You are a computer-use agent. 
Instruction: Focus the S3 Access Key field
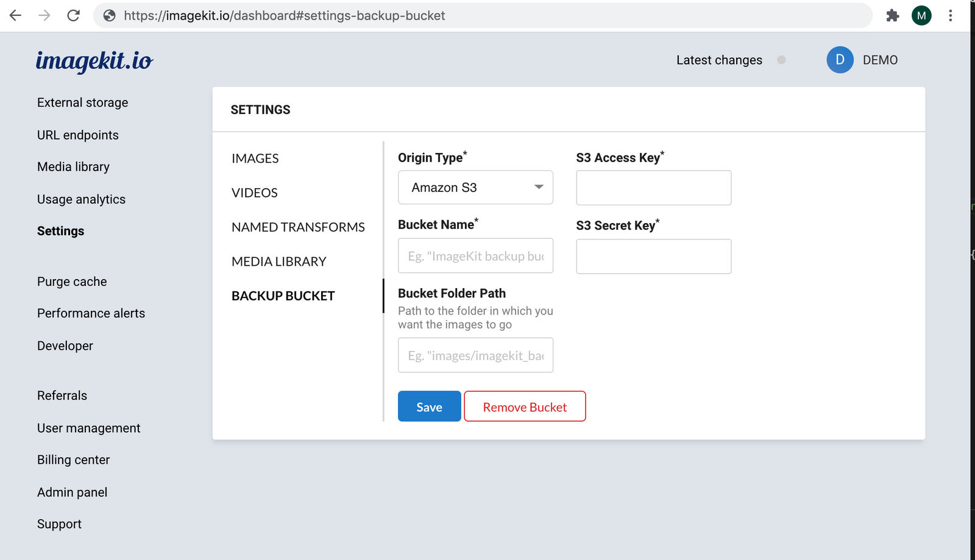click(653, 188)
